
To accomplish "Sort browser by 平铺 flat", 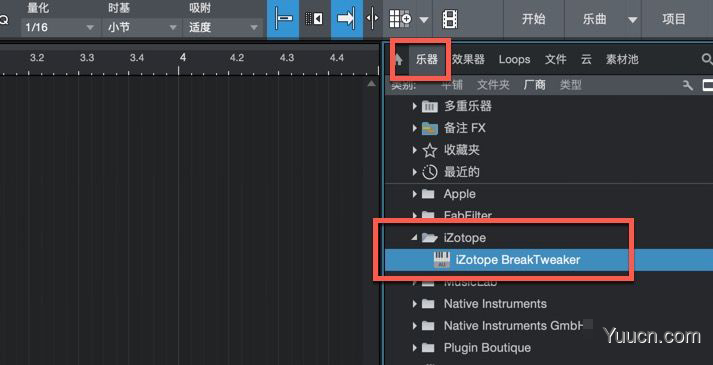I will [x=452, y=85].
